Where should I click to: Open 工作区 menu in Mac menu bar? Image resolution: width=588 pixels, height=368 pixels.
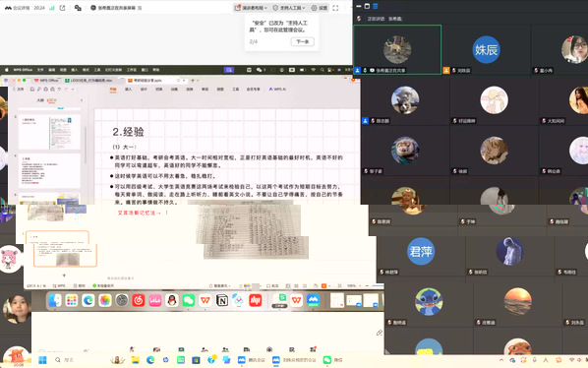click(x=132, y=70)
